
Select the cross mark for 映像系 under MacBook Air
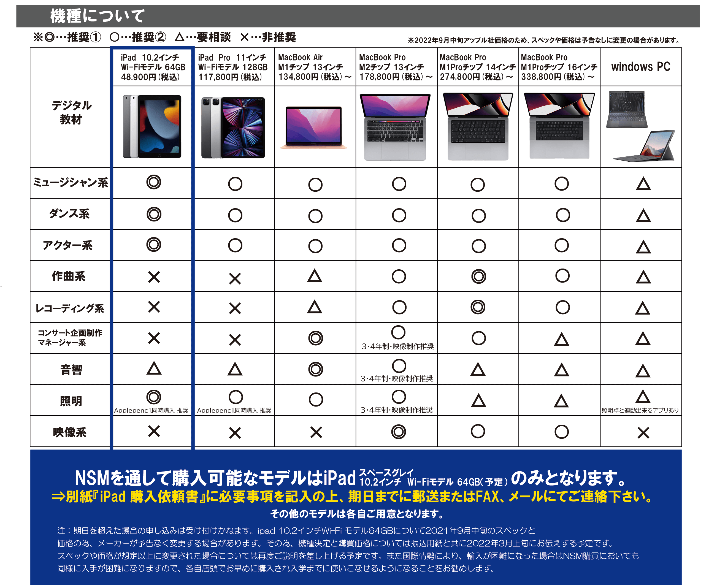[x=316, y=432]
